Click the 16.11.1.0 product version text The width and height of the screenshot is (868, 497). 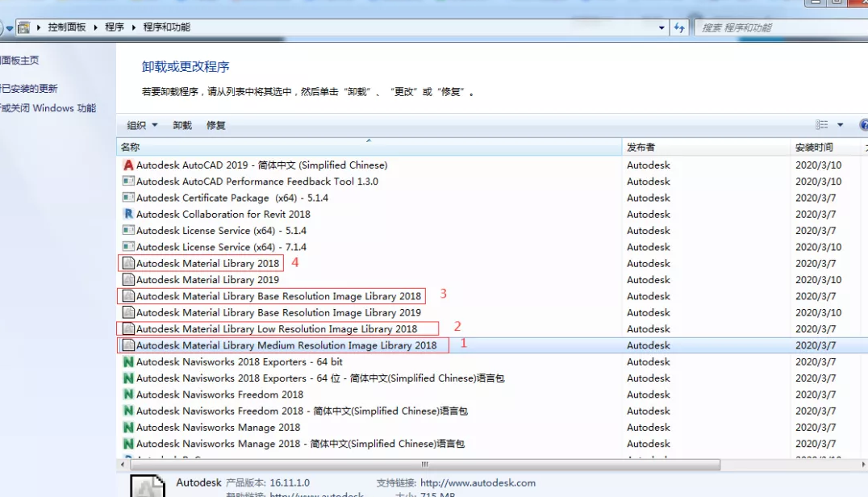pyautogui.click(x=290, y=482)
